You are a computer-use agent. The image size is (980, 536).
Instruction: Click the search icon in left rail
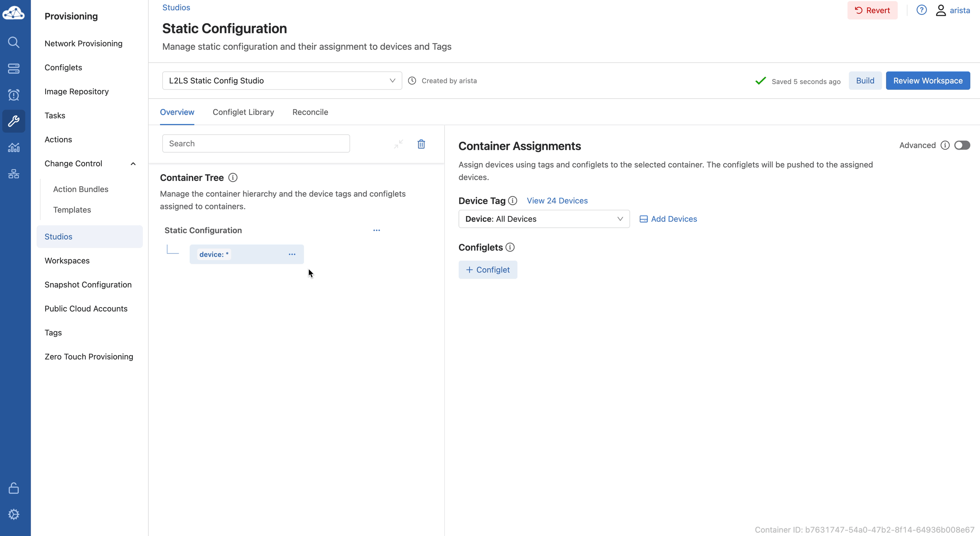pyautogui.click(x=14, y=42)
